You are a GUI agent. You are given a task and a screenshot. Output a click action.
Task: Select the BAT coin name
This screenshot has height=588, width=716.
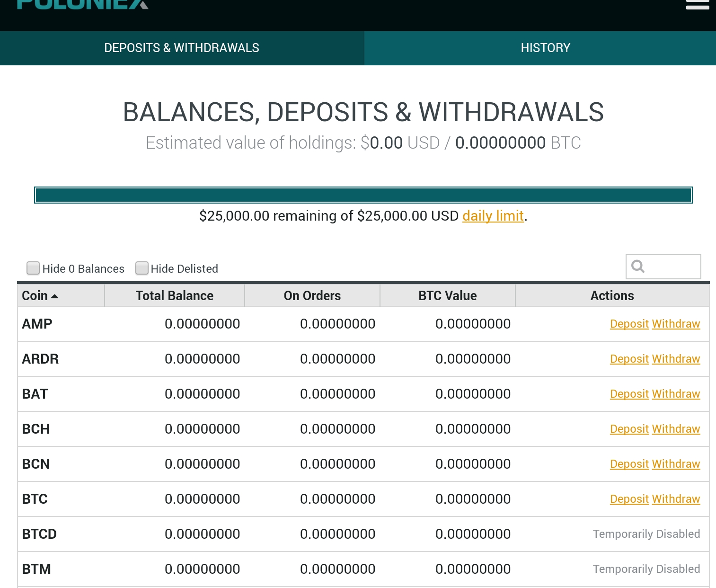35,394
